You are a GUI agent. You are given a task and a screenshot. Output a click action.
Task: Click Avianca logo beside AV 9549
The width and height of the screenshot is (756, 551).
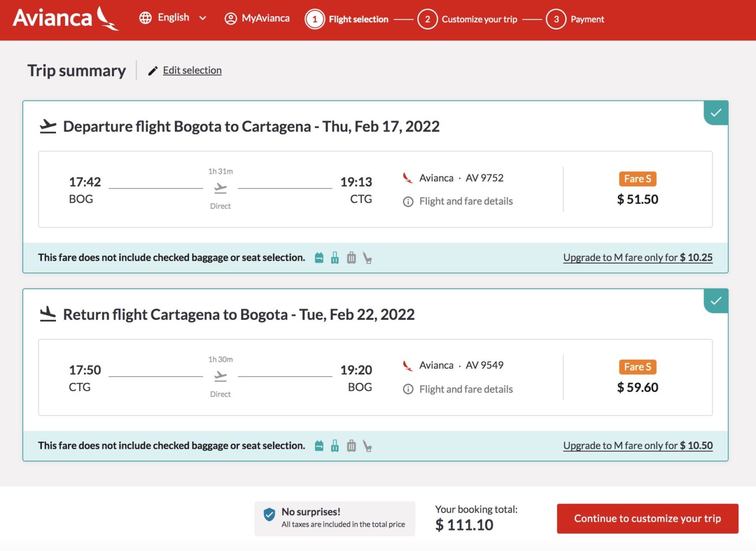[x=408, y=366]
